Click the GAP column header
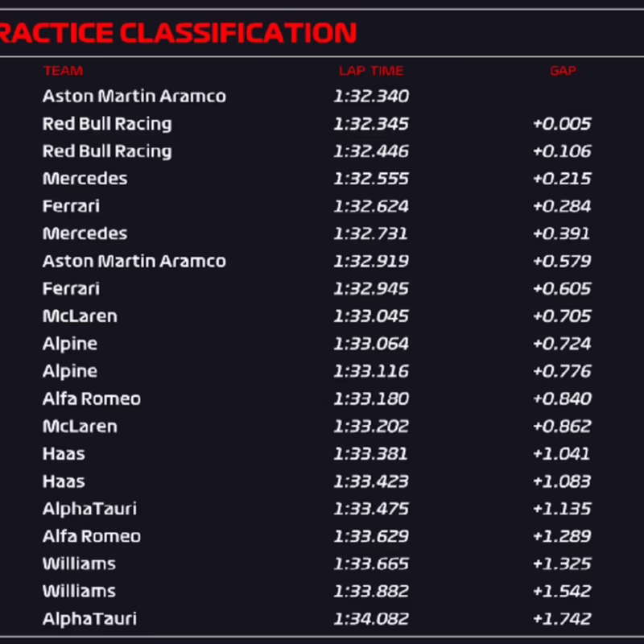644x644 pixels. [563, 71]
